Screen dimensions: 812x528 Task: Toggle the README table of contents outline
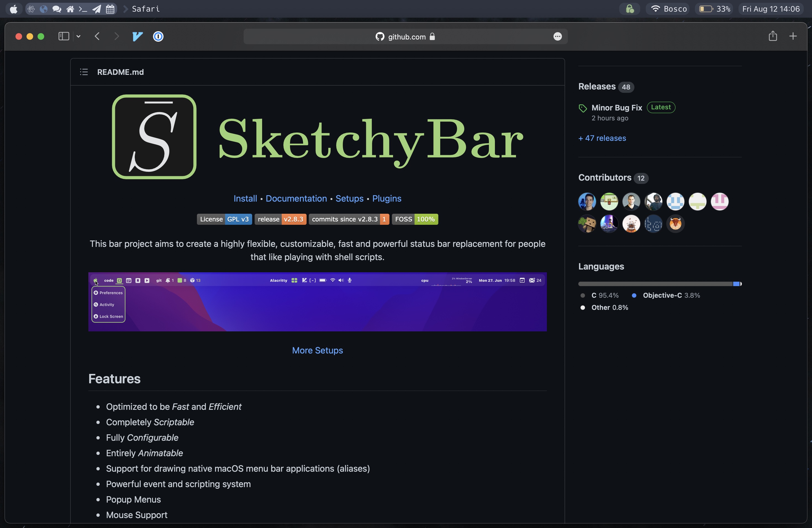click(84, 72)
